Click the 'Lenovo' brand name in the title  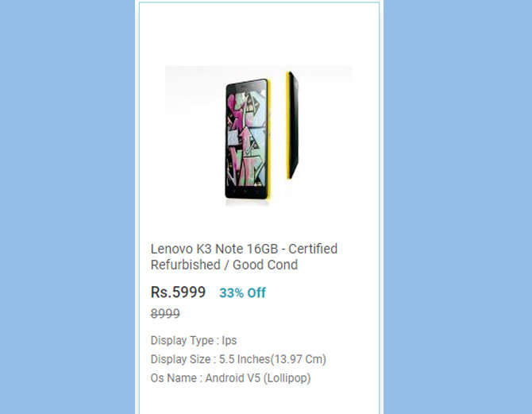click(x=172, y=249)
